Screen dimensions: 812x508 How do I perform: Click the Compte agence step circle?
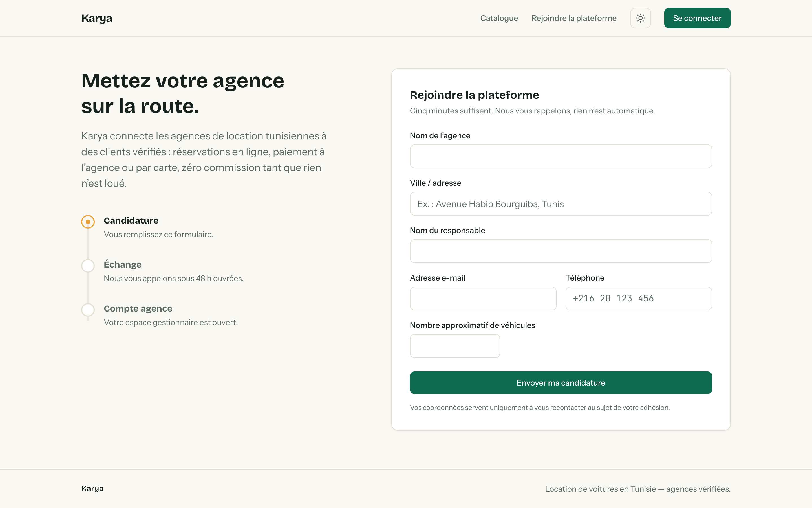pyautogui.click(x=88, y=310)
